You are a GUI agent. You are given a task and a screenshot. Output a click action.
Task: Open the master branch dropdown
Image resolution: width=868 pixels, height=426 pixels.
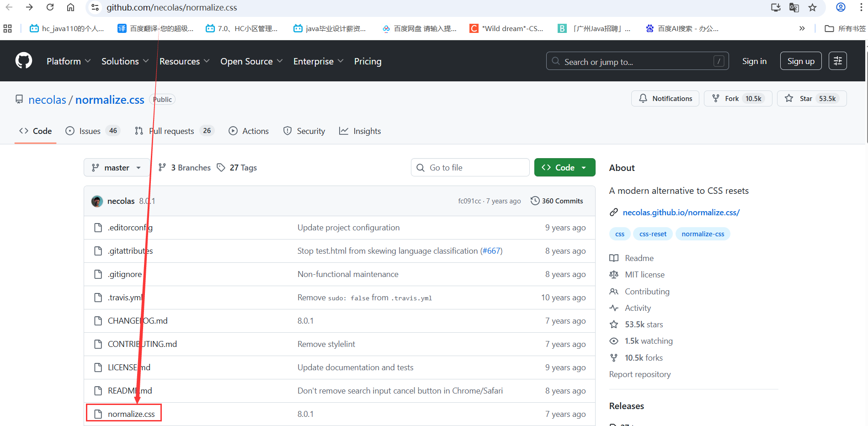click(117, 168)
